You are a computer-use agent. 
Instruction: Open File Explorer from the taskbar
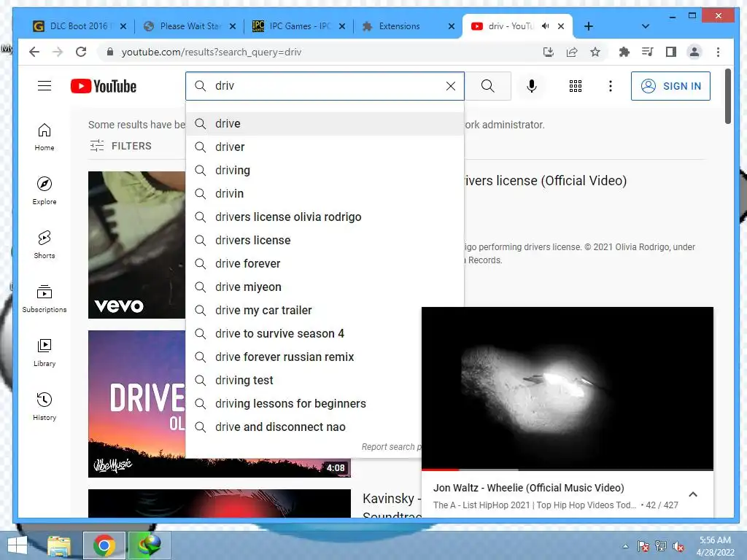tap(59, 545)
